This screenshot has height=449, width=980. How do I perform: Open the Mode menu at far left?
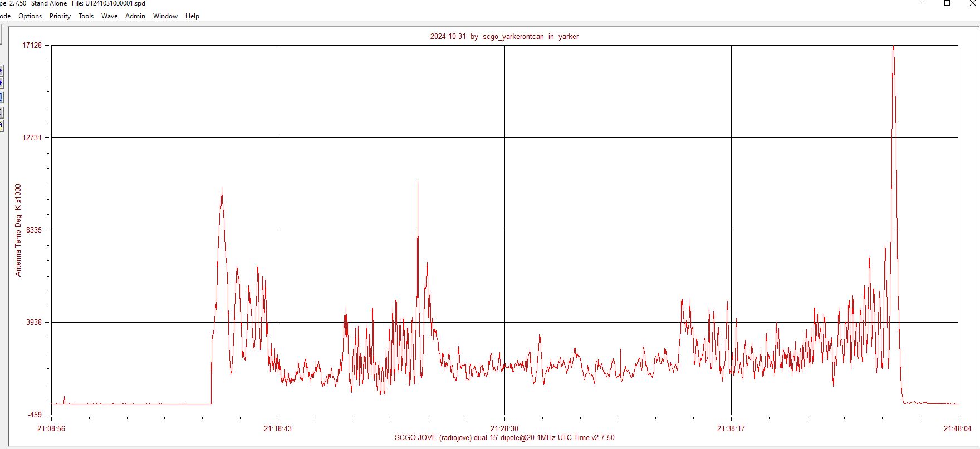[x=5, y=16]
